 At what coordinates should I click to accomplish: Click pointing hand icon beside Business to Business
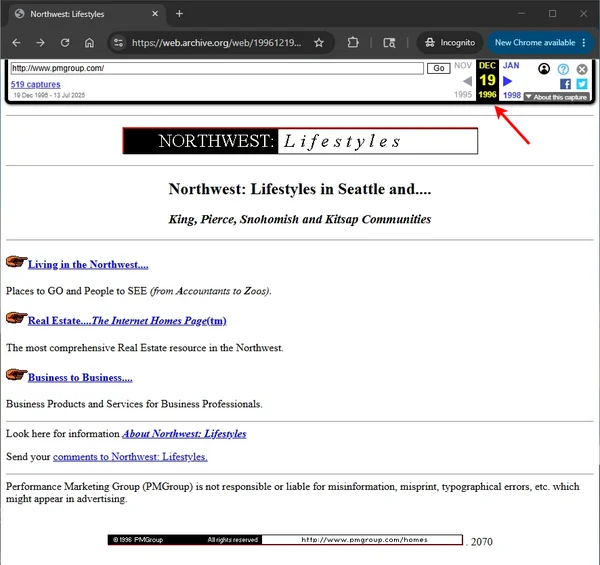point(16,375)
